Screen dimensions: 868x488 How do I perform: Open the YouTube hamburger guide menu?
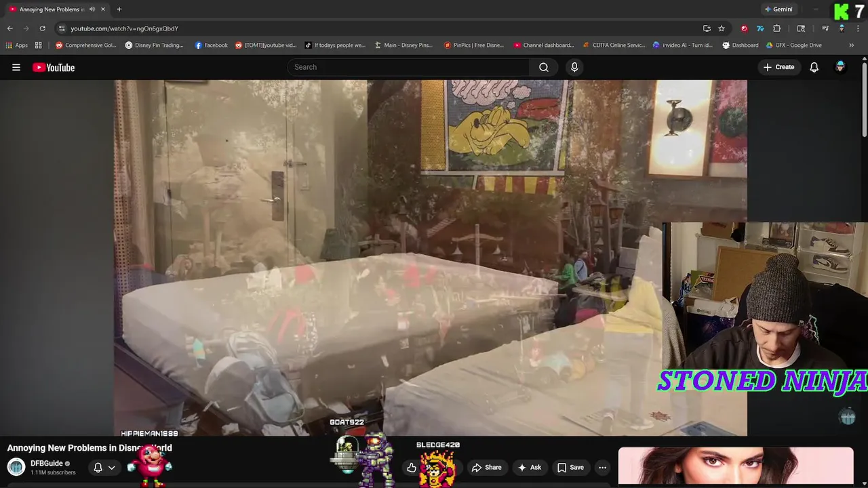(x=16, y=67)
